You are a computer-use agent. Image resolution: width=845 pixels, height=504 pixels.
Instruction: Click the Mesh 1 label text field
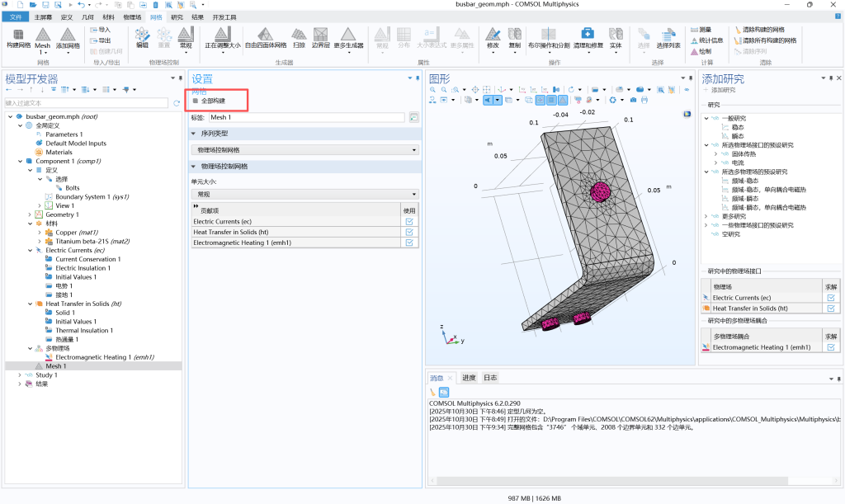305,117
